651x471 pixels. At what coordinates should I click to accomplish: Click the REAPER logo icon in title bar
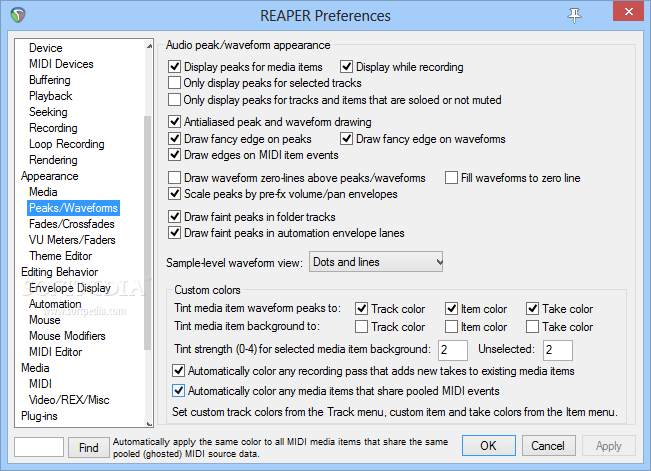(18, 15)
